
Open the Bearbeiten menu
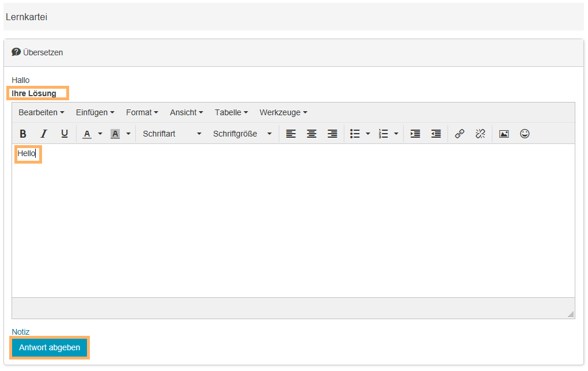41,112
